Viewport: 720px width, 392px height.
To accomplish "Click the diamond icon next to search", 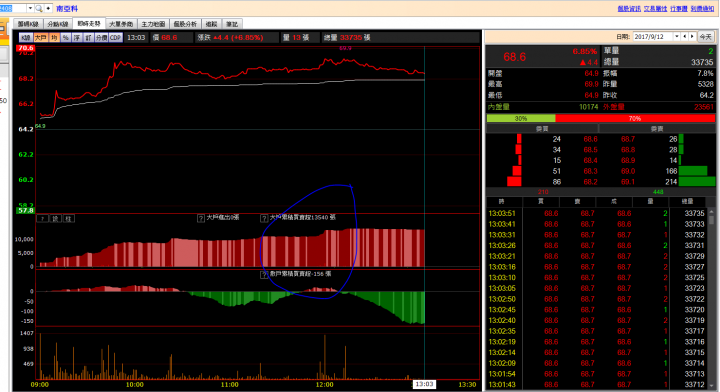I will tap(48, 8).
